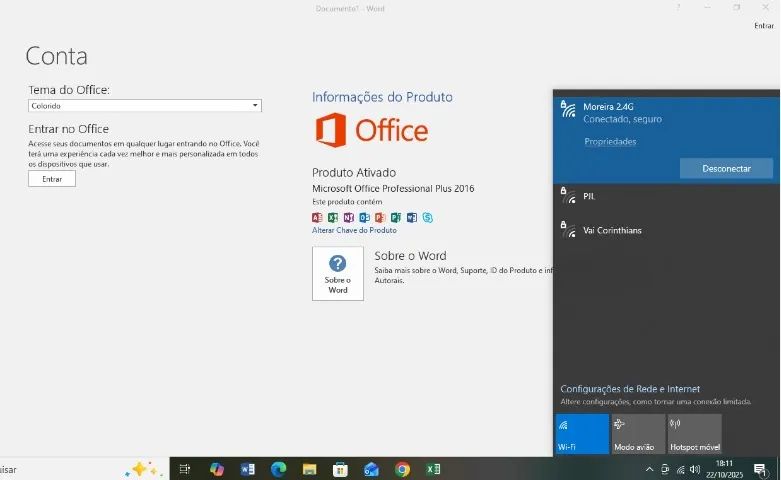The width and height of the screenshot is (781, 480).
Task: Click the volume speaker tray icon
Action: [695, 470]
